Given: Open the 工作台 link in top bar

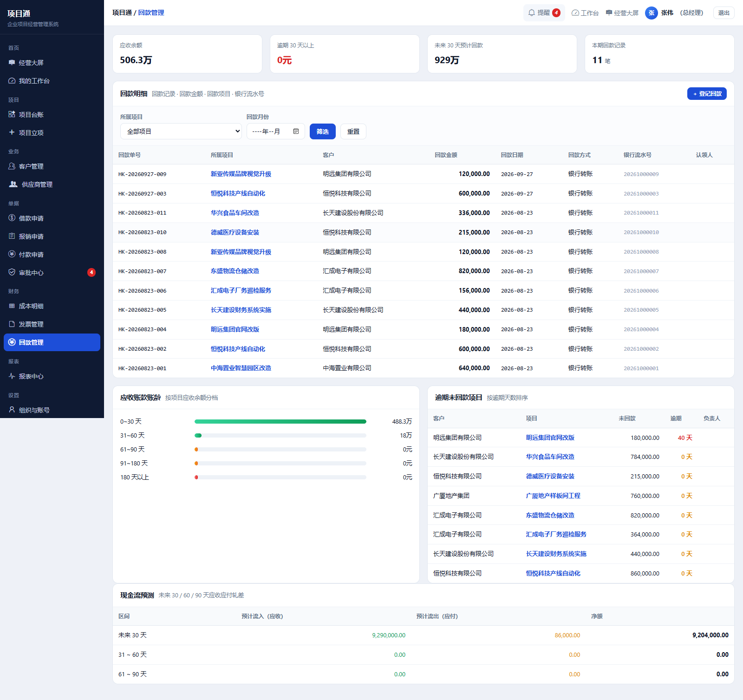Looking at the screenshot, I should click(585, 13).
